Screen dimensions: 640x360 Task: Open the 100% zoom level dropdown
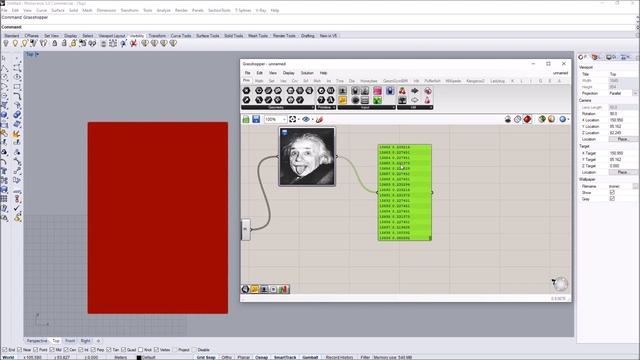284,119
